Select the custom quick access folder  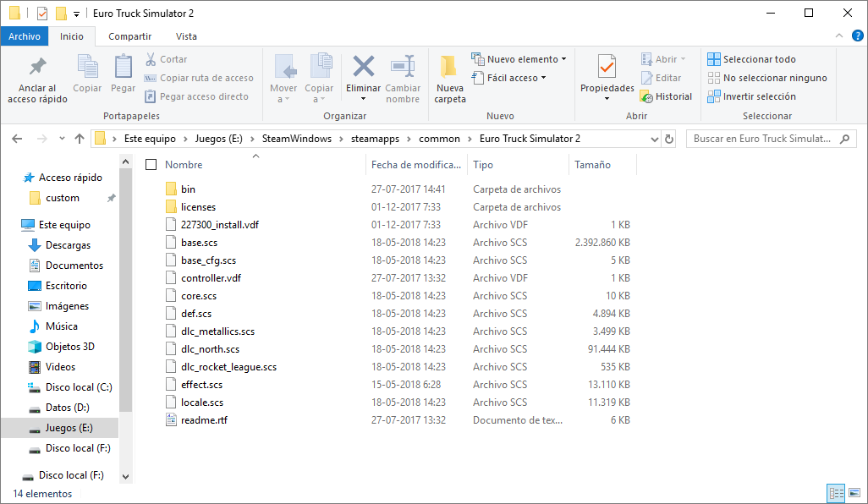tap(62, 198)
